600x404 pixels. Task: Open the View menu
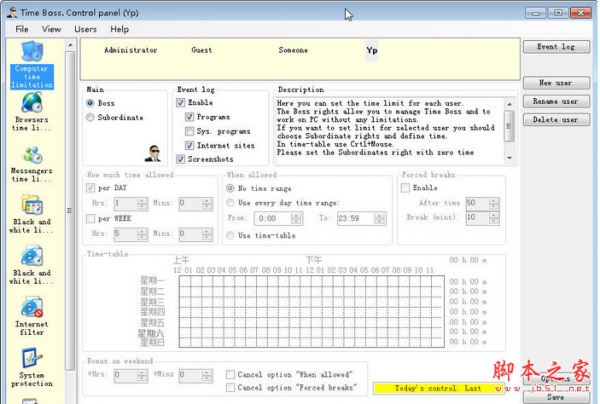(x=51, y=29)
